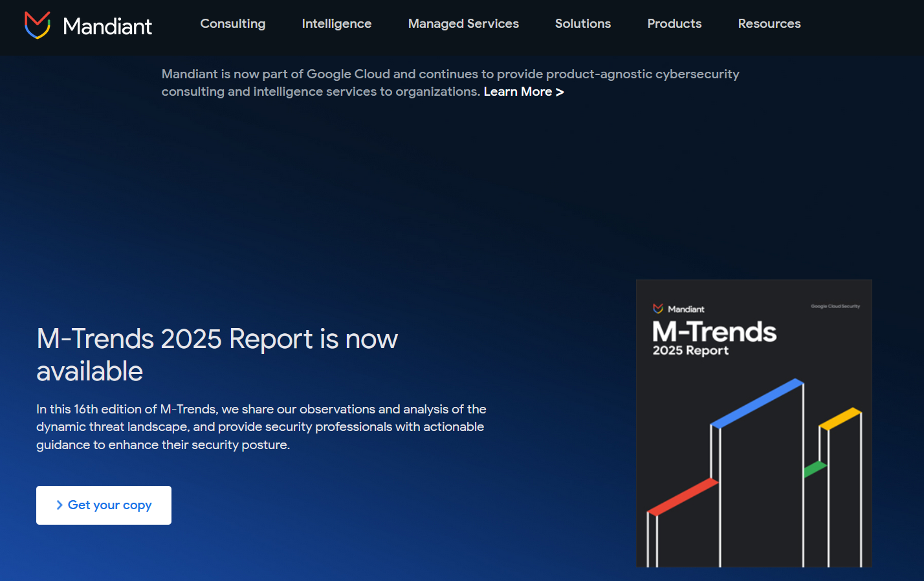The image size is (924, 581).
Task: Click the blue bar on the report cover
Action: click(x=757, y=403)
